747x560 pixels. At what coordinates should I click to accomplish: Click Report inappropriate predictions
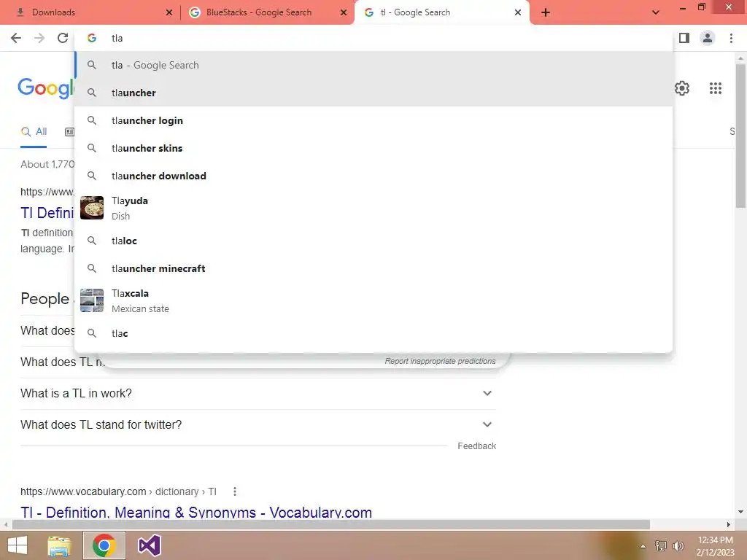click(440, 362)
